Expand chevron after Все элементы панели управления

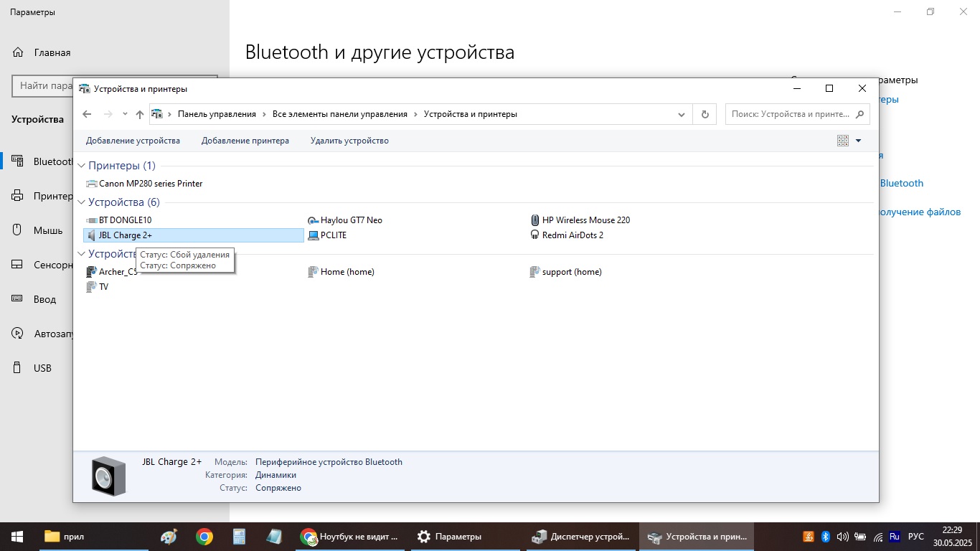point(415,114)
